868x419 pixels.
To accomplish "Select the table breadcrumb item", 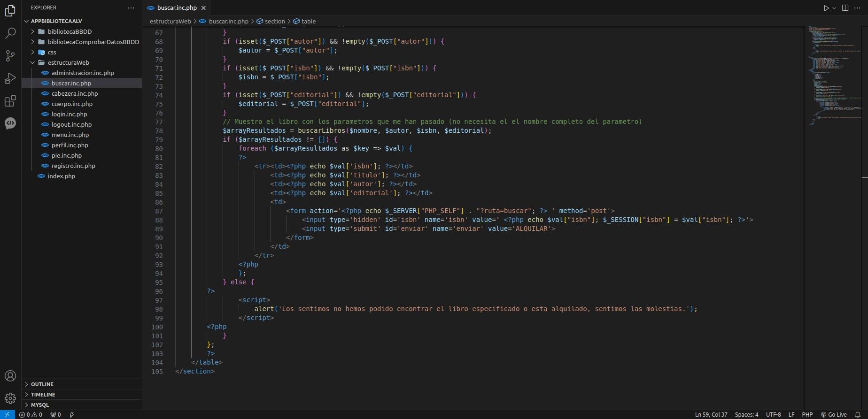I will click(304, 21).
